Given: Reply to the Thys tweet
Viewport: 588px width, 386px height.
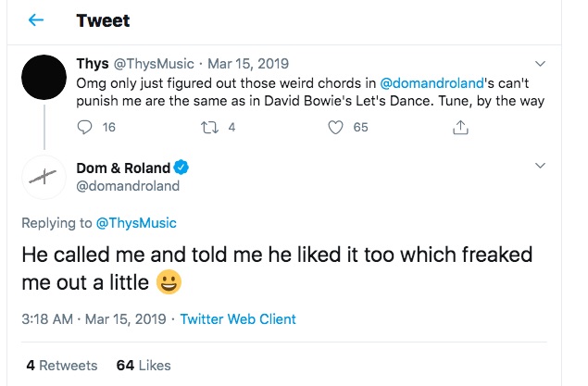Looking at the screenshot, I should [83, 127].
